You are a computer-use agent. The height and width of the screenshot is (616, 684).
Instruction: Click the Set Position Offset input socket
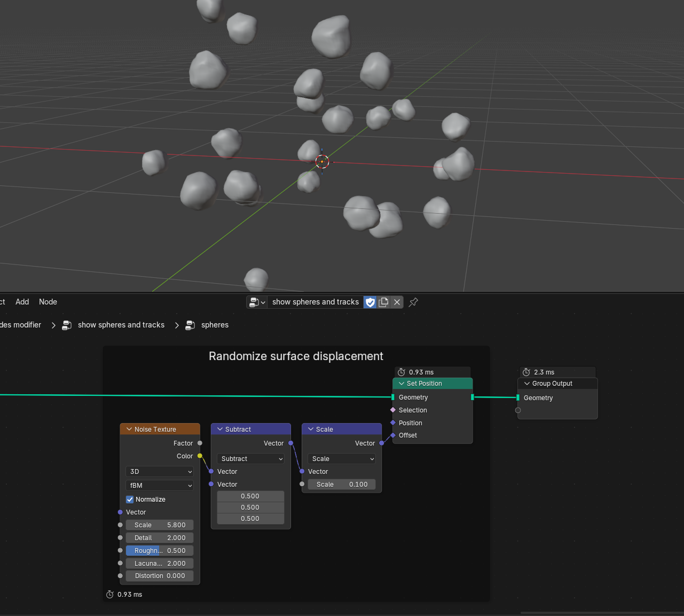pyautogui.click(x=393, y=435)
